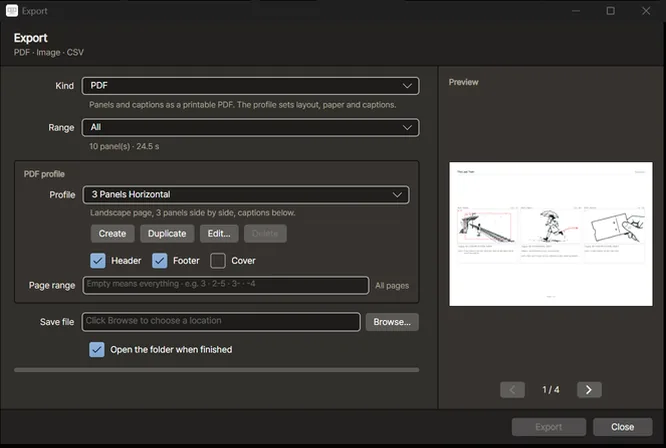Toggle Open the folder when finished
Screen dimensions: 666x448
(97, 349)
